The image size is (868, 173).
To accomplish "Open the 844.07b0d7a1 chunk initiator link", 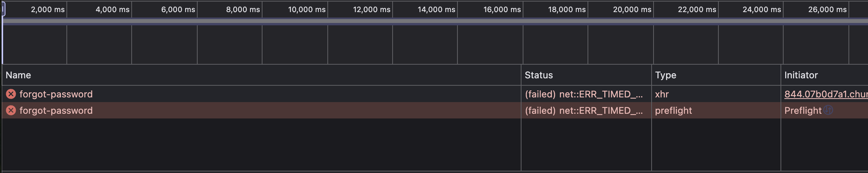I will pos(825,94).
